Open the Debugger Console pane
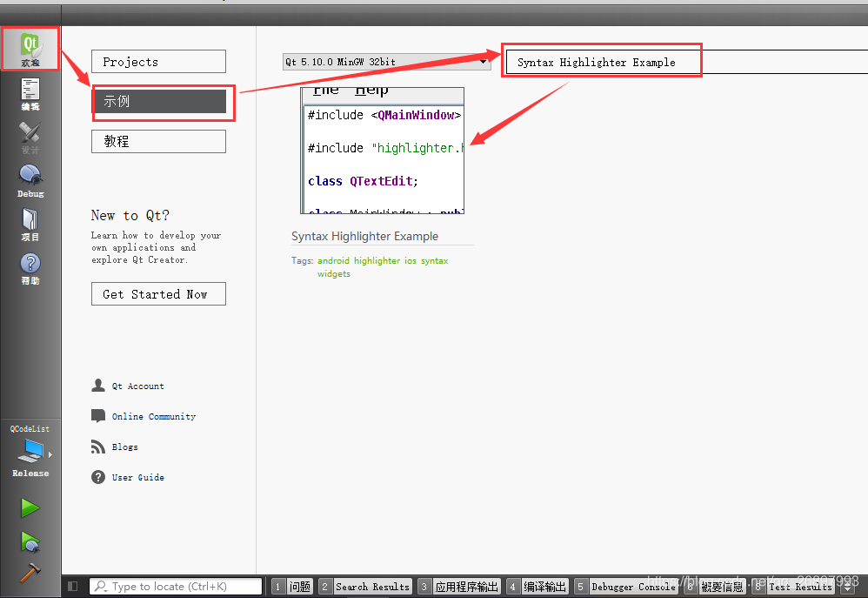 tap(626, 587)
